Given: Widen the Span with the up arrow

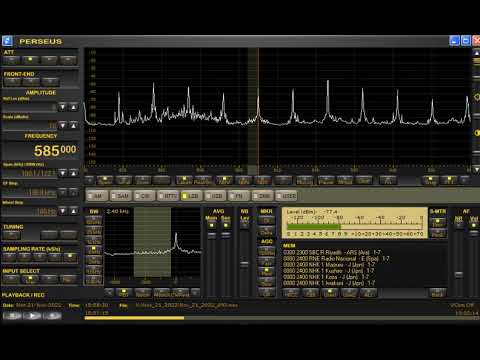Looking at the screenshot, I should (74, 173).
